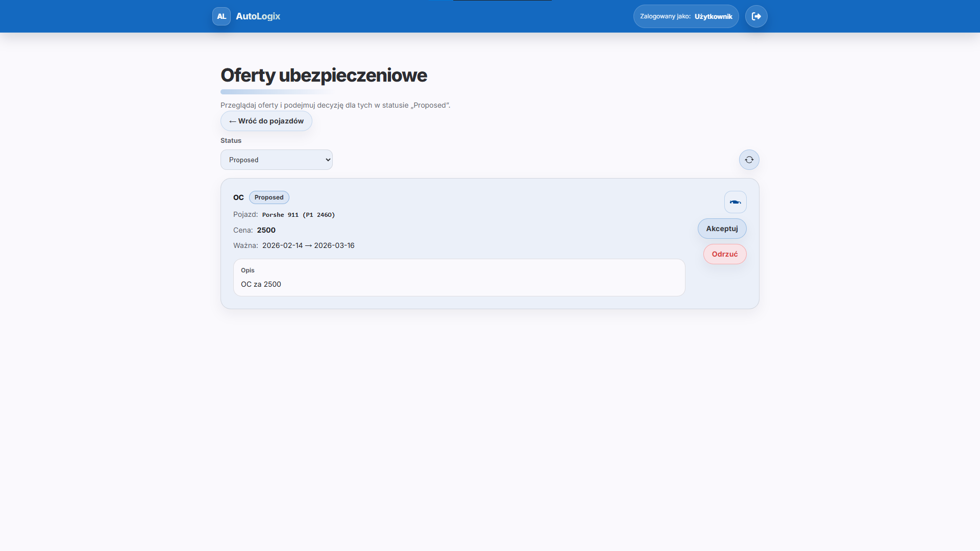Click the description text OC za 2500
Image resolution: width=980 pixels, height=551 pixels.
[261, 284]
